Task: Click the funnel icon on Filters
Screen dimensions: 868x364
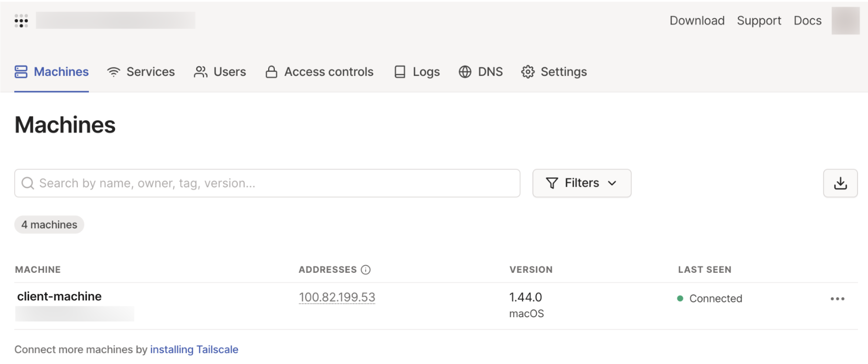Action: point(552,183)
